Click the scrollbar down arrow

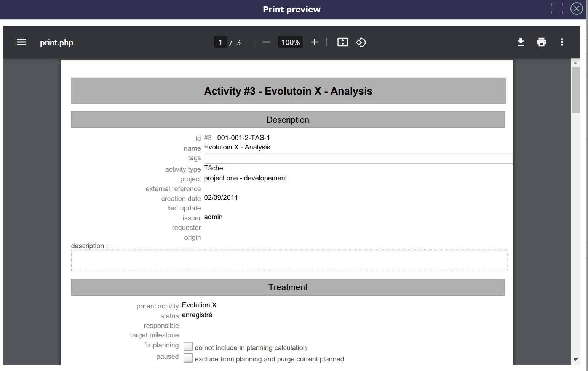[575, 360]
